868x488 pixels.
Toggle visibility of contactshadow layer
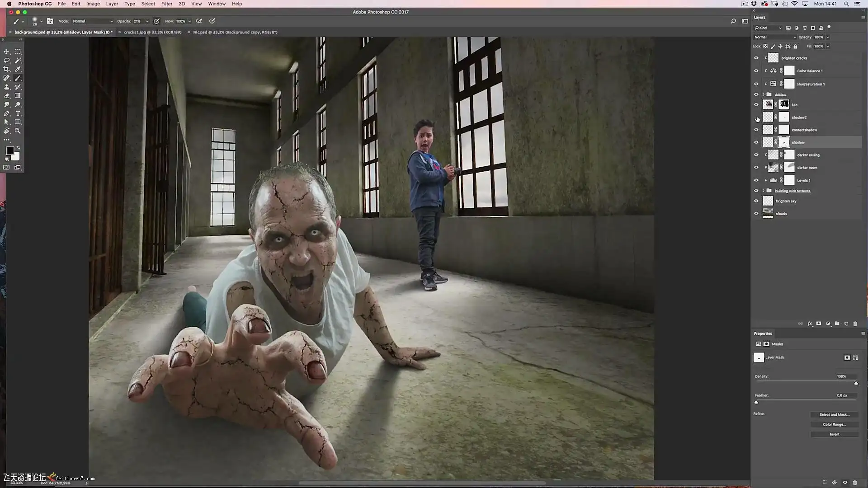[756, 130]
